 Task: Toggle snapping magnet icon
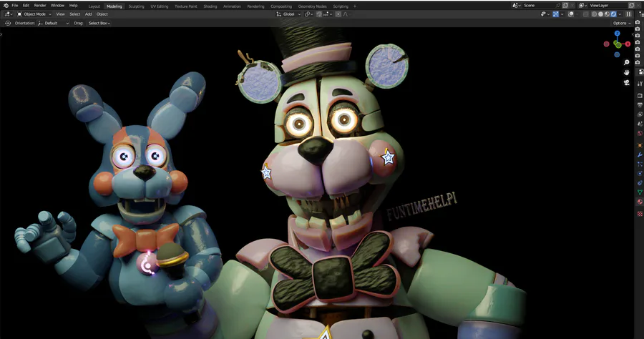[319, 14]
